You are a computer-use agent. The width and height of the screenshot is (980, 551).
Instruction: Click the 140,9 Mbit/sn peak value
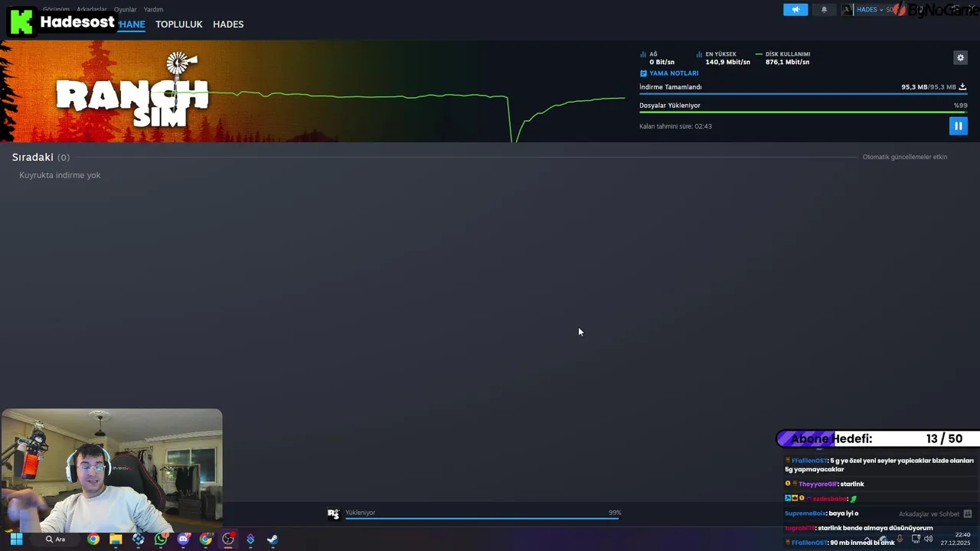click(x=727, y=62)
